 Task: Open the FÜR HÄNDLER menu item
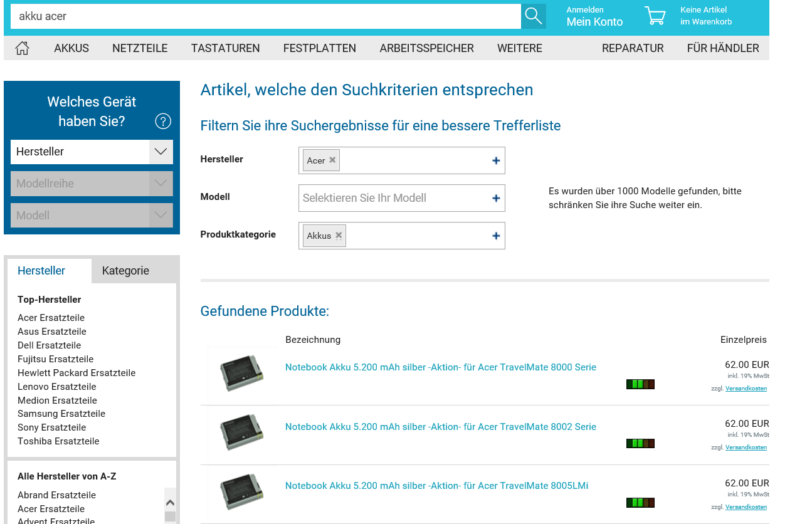tap(723, 48)
